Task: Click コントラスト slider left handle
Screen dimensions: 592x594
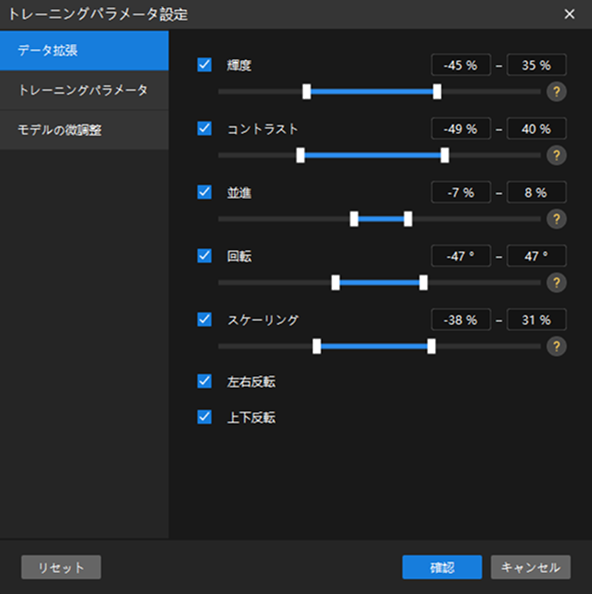Action: tap(300, 155)
